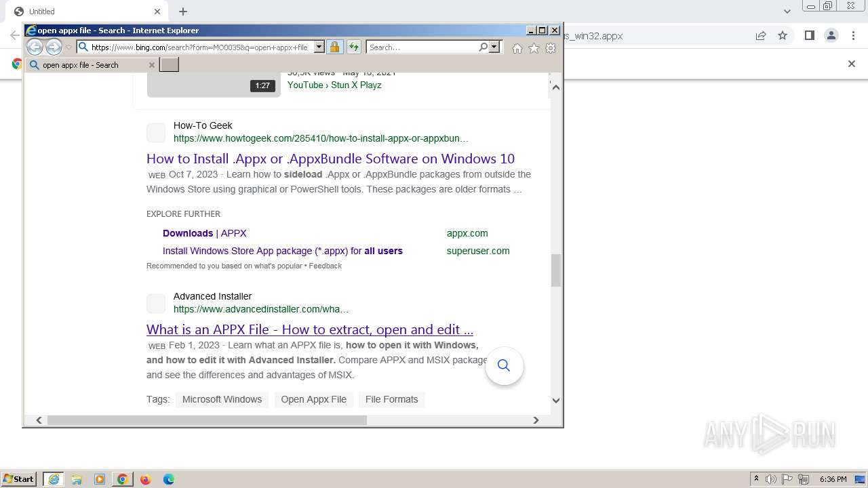Open 'Install Windows Store App package' link
The width and height of the screenshot is (868, 488).
[283, 251]
